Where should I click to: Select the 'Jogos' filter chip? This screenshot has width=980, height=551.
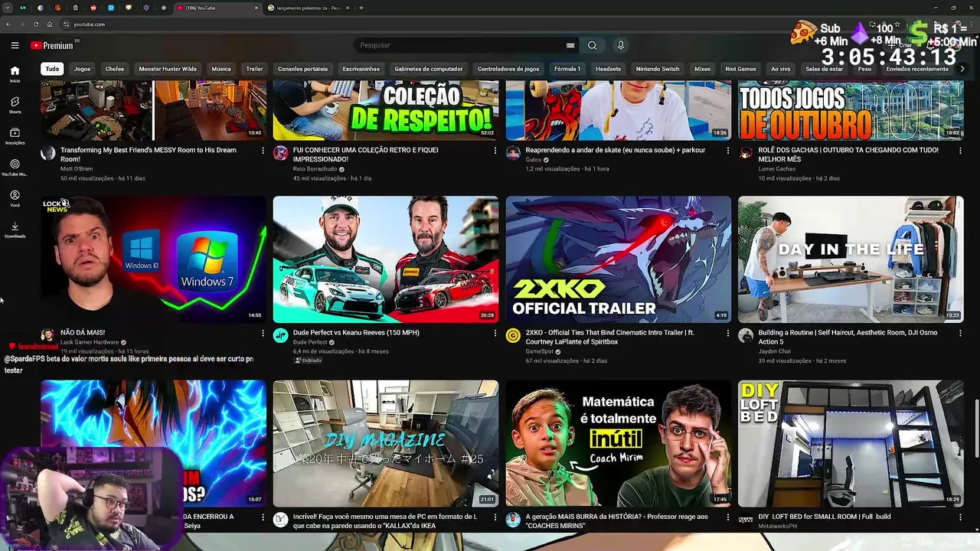click(82, 69)
